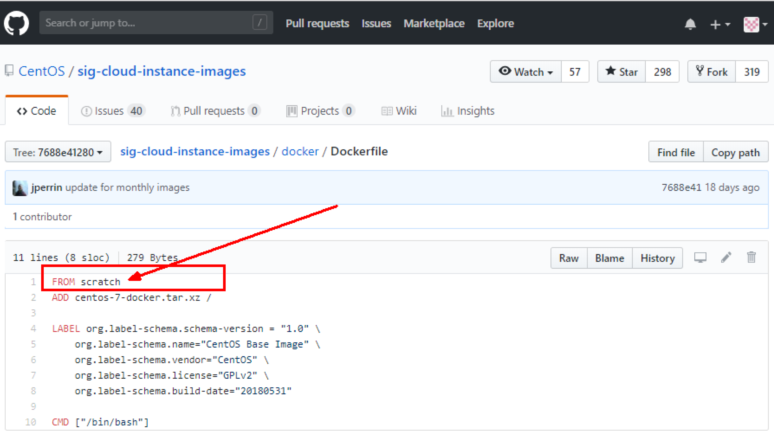Click the 279 Bytes file size text
Image resolution: width=774 pixels, height=442 pixels.
coord(152,257)
